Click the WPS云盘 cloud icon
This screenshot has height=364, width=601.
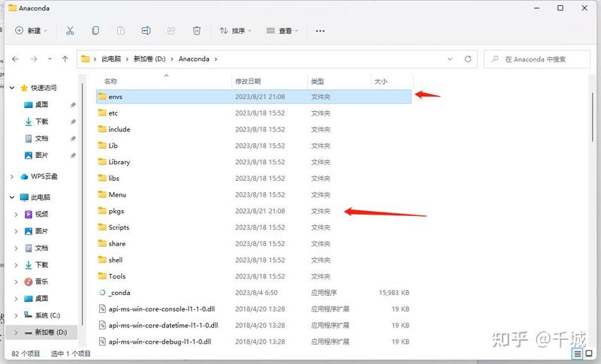point(24,176)
